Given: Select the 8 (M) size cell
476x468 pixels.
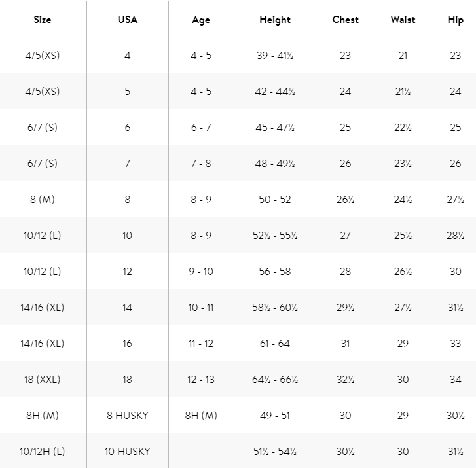Looking at the screenshot, I should point(42,199).
